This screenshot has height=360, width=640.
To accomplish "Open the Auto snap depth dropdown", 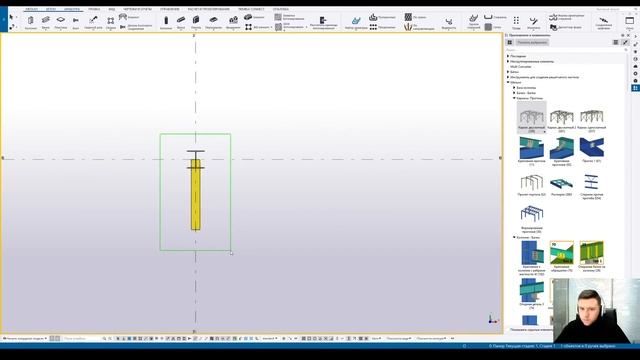I will click(x=376, y=338).
